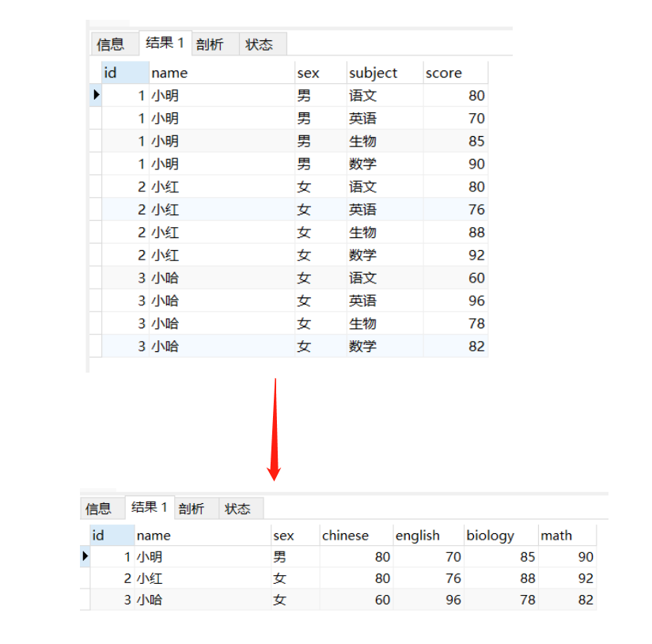
Task: Open the 信息 tab in lower panel
Action: (102, 509)
